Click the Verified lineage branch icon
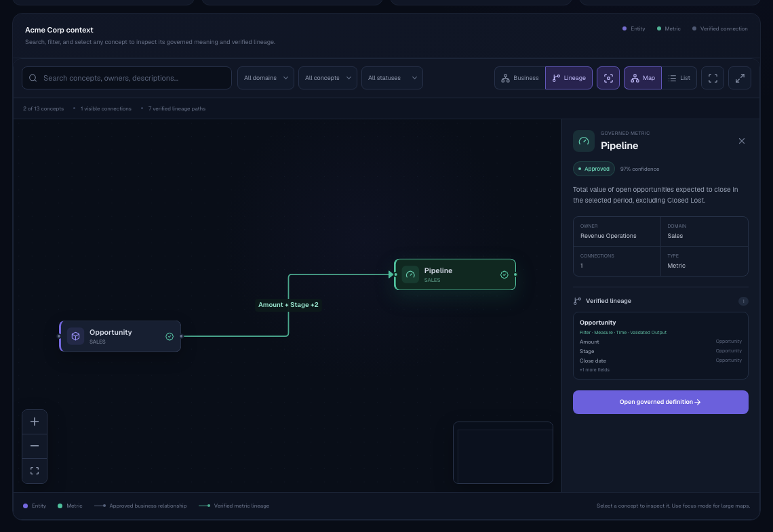 [577, 301]
